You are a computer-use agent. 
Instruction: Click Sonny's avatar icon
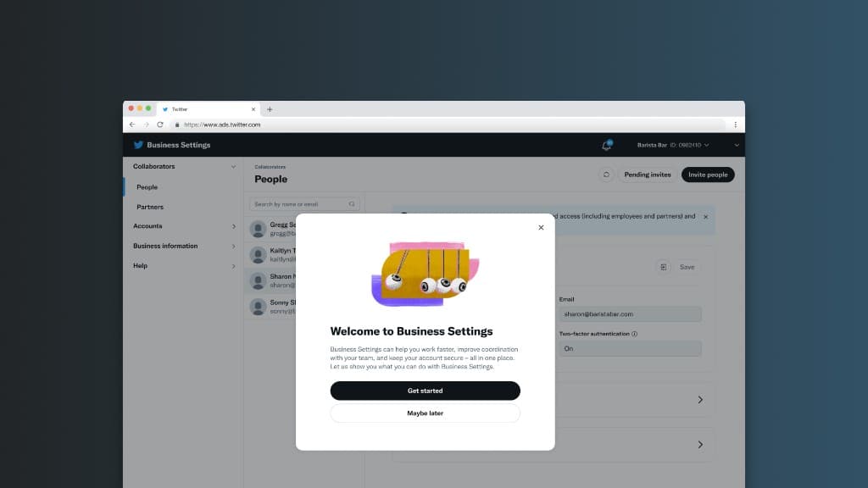258,307
